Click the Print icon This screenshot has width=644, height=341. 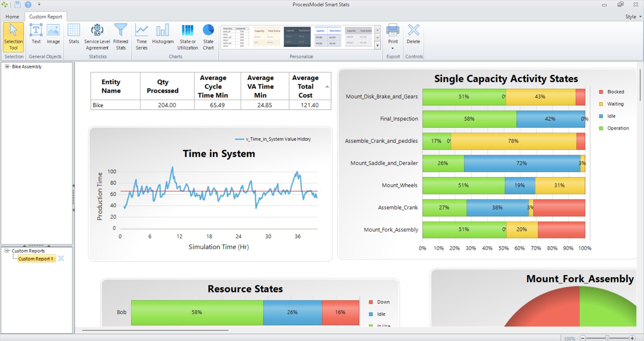[x=393, y=30]
